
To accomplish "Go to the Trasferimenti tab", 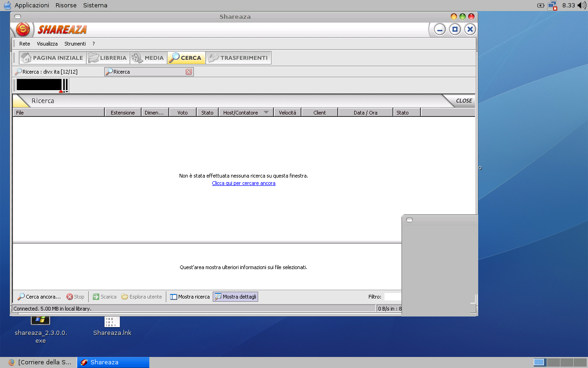I will point(238,58).
